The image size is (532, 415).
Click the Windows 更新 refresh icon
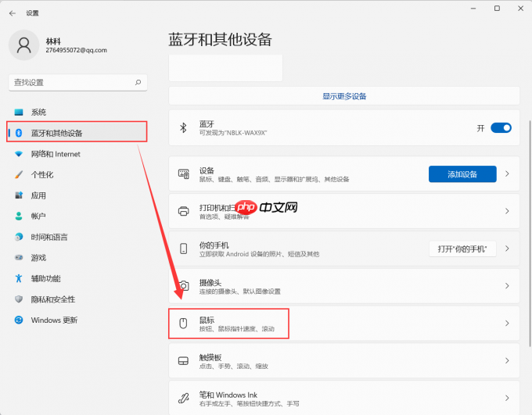pyautogui.click(x=19, y=320)
